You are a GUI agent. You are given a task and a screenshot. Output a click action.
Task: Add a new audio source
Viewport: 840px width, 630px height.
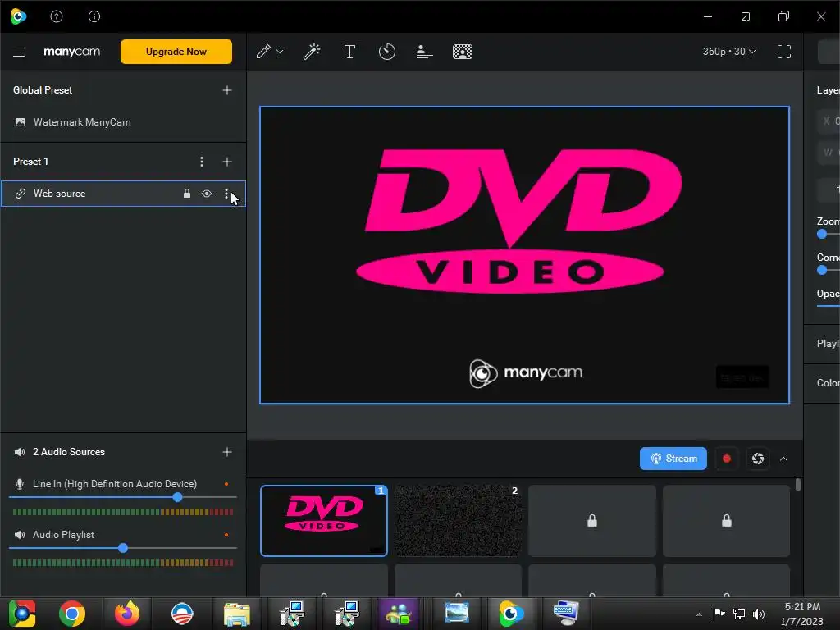pos(227,452)
